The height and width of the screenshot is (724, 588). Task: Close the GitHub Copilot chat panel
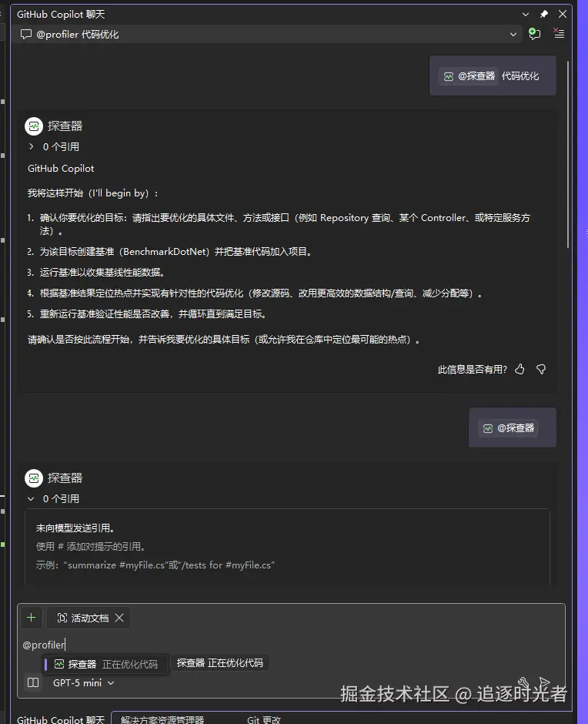click(x=562, y=15)
